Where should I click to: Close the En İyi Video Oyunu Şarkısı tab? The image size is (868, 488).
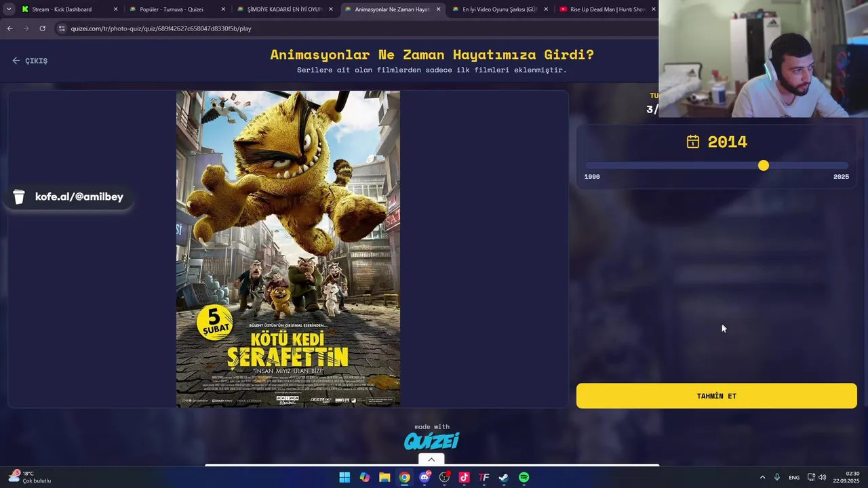tap(546, 9)
